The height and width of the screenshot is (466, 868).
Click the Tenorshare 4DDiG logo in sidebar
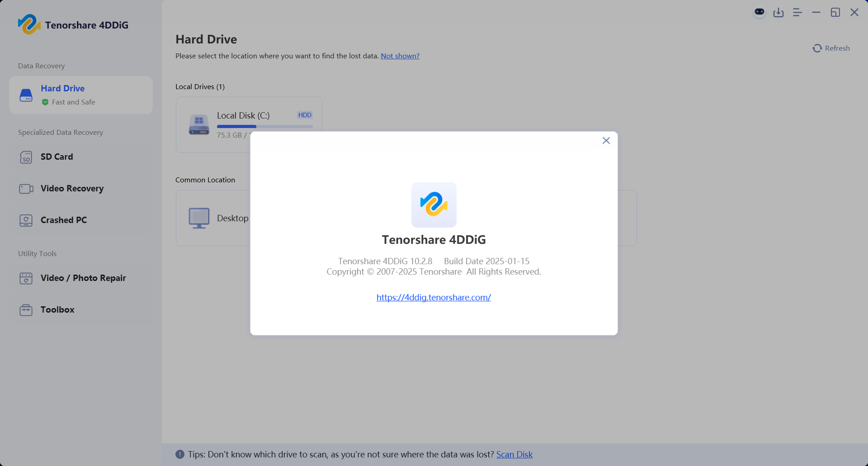coord(29,24)
